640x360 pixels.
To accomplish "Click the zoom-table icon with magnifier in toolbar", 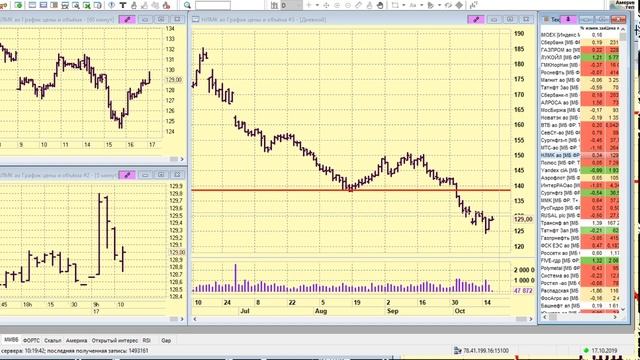I will 76,5.
